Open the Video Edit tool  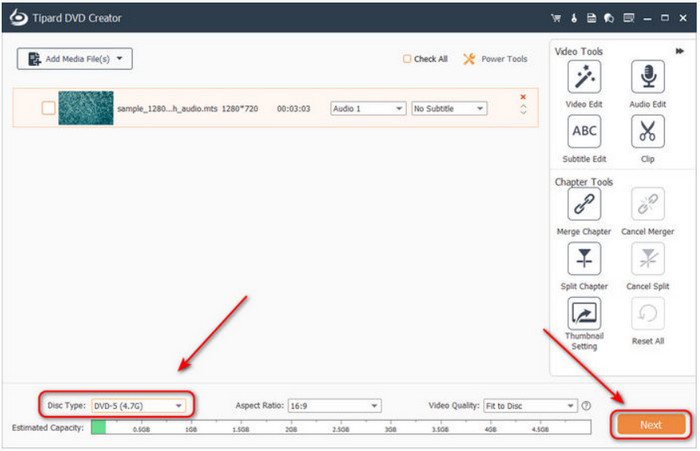point(584,77)
